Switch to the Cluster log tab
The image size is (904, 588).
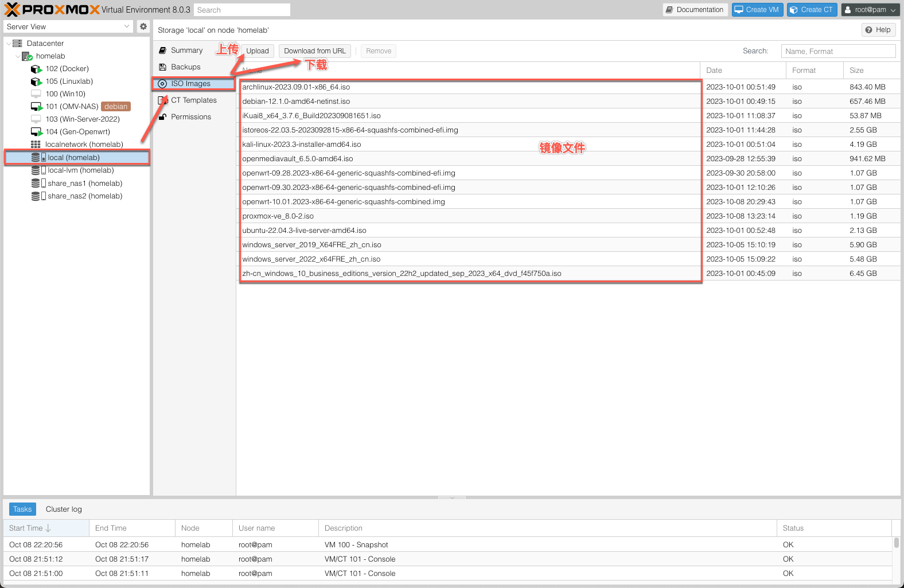tap(64, 509)
